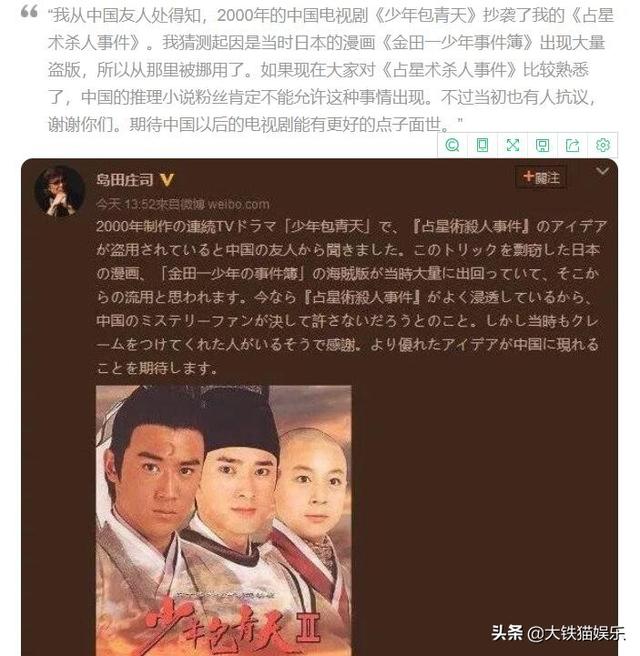This screenshot has height=656, width=640.
Task: Click the send-to-phone icon in image toolbar
Action: [482, 145]
